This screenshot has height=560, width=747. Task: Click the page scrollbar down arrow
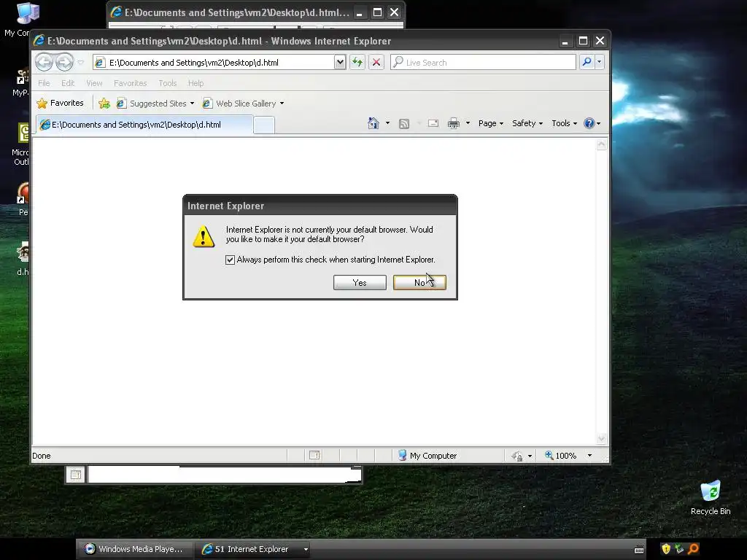tap(601, 438)
